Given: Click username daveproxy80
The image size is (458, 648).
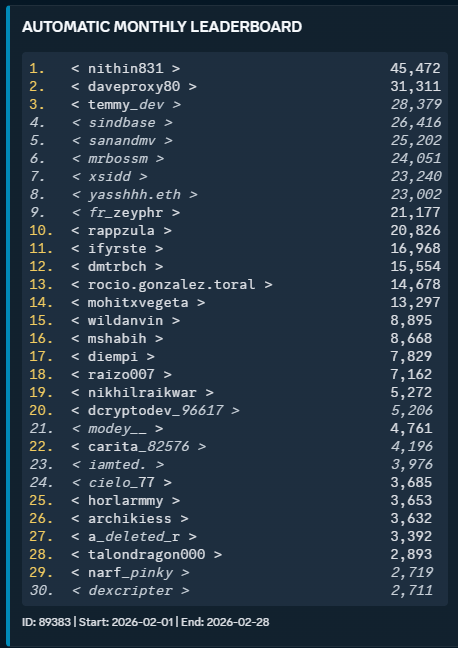Looking at the screenshot, I should click(x=134, y=87).
